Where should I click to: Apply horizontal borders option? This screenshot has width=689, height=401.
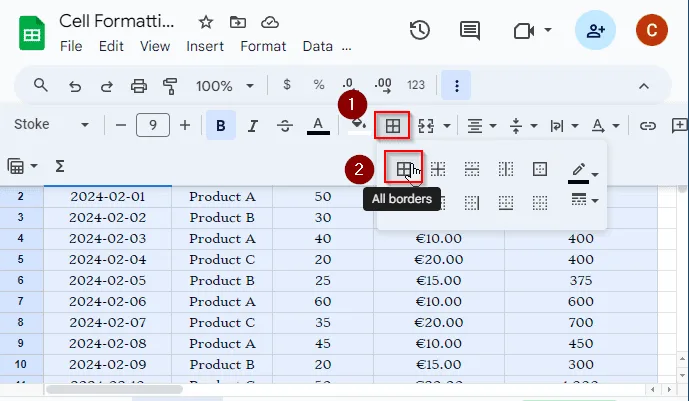(471, 169)
